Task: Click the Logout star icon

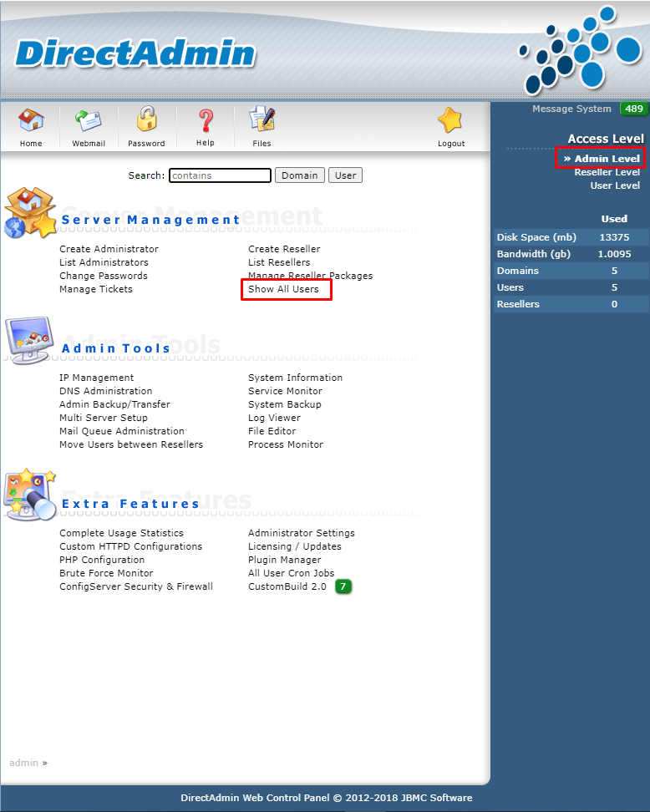Action: [450, 122]
